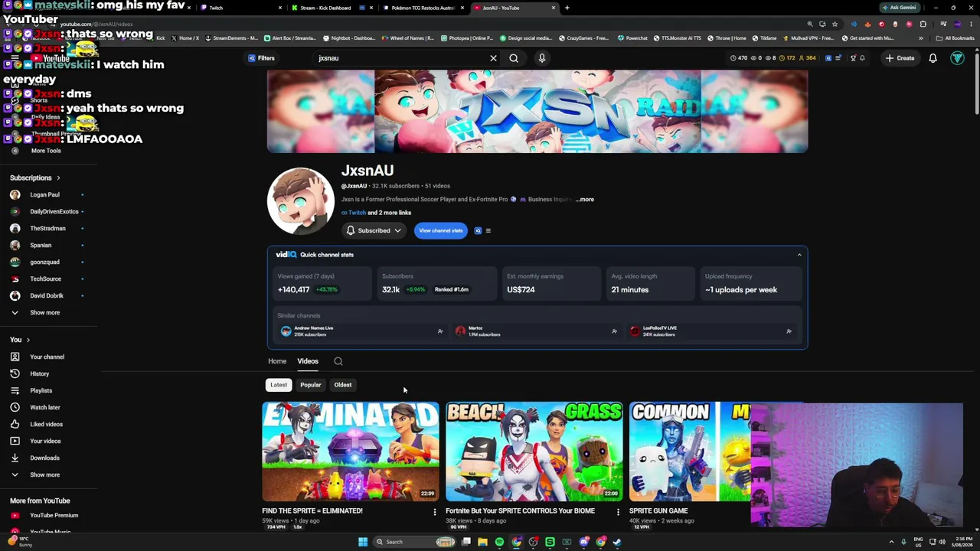The width and height of the screenshot is (980, 551).
Task: Click the Ask Gemini button
Action: point(900,8)
